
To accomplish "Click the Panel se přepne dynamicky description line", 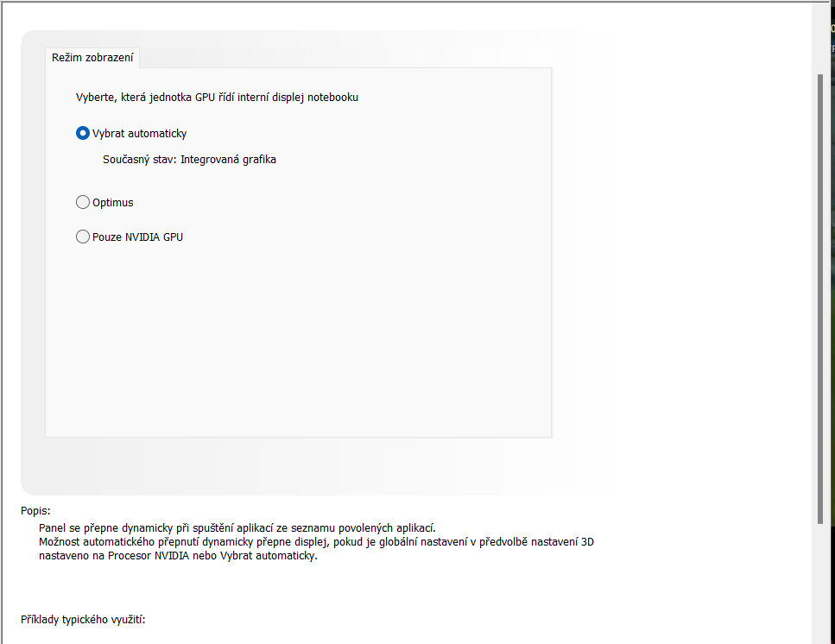I will (x=237, y=527).
